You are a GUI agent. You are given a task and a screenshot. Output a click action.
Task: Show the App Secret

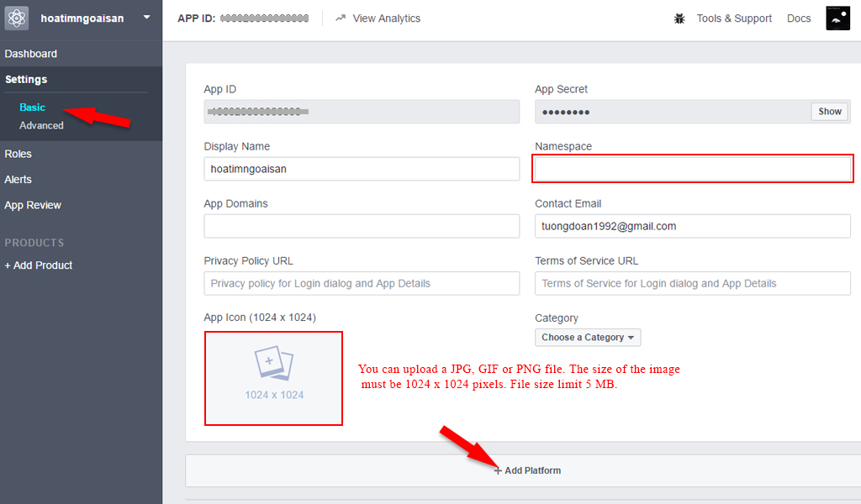click(x=830, y=112)
